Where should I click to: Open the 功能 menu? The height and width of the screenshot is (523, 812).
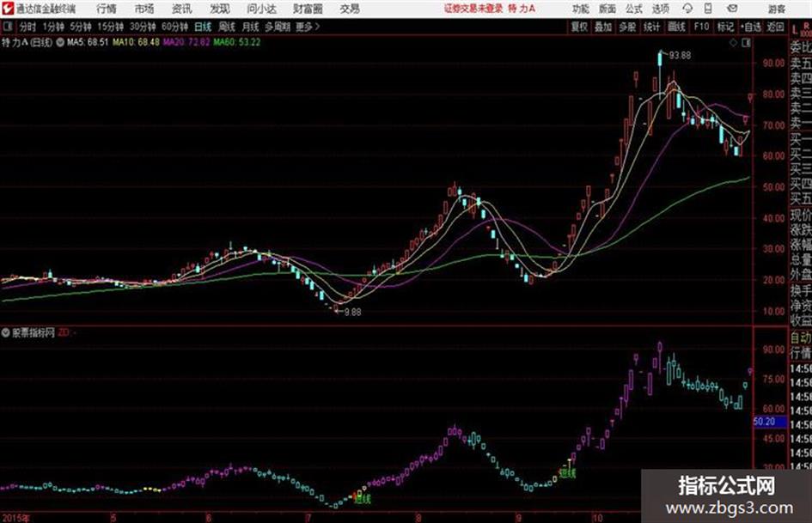(x=581, y=9)
